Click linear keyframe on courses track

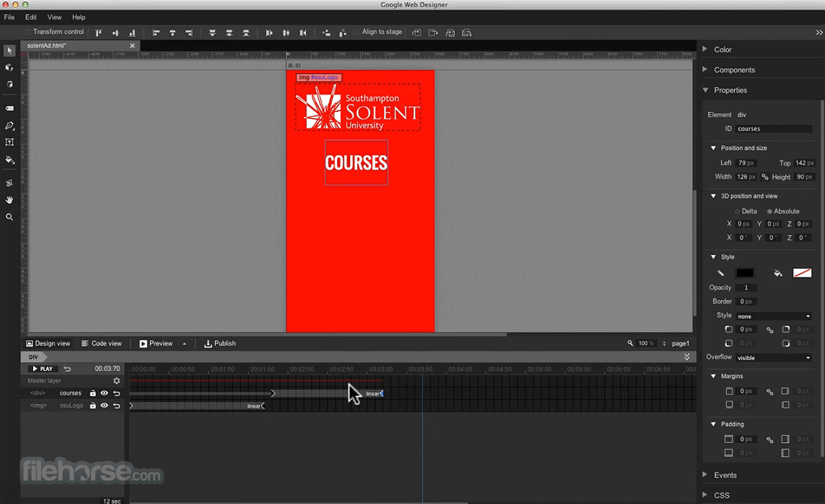pyautogui.click(x=374, y=394)
